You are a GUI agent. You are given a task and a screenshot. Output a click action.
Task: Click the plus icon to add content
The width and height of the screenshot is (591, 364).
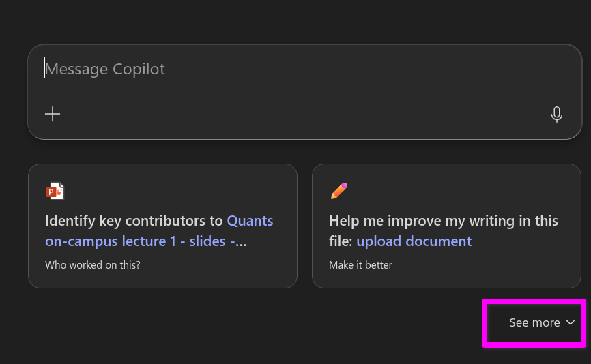(x=53, y=114)
